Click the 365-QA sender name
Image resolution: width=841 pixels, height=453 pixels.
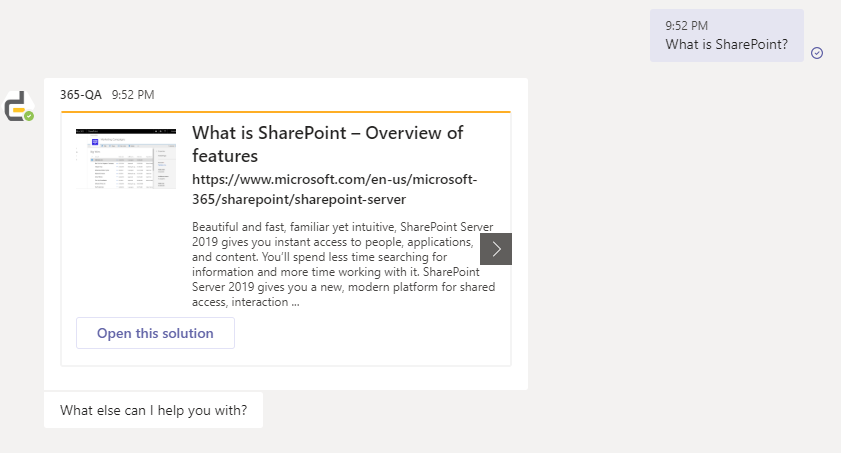click(x=81, y=95)
